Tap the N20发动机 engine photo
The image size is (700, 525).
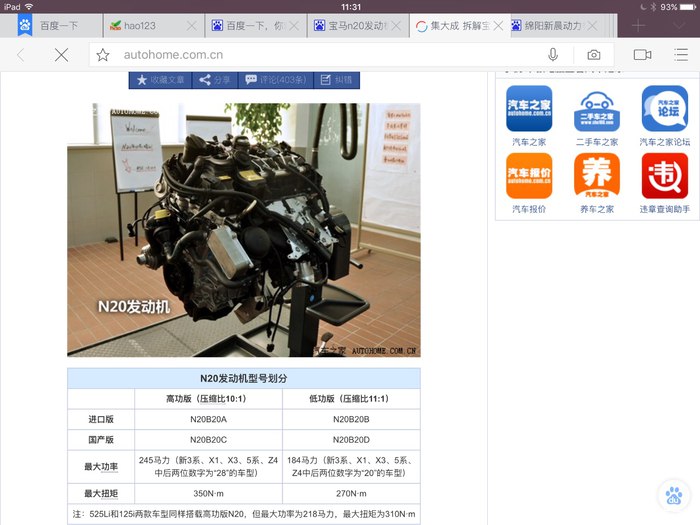pyautogui.click(x=243, y=229)
